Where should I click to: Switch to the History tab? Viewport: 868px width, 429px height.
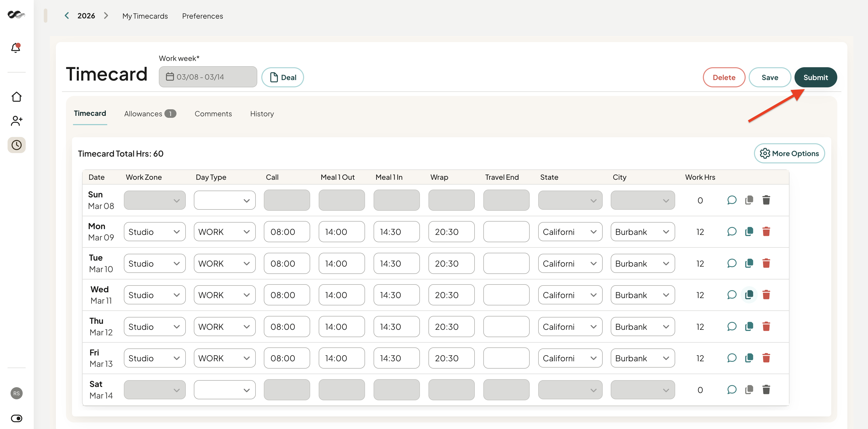262,114
